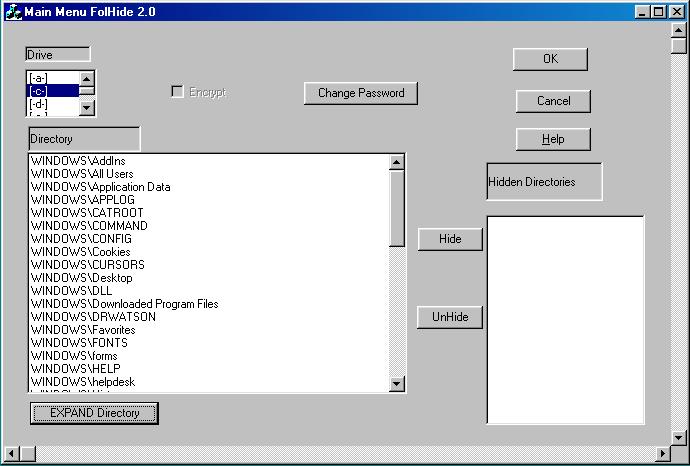This screenshot has width=690, height=466.
Task: Select WINDOWS\DLL entry
Action: [209, 290]
